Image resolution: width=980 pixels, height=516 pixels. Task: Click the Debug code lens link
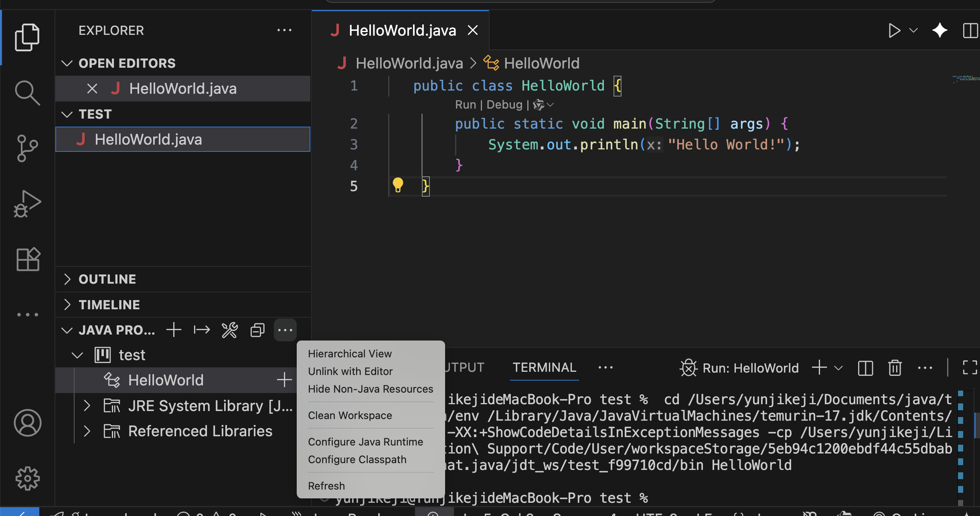click(504, 105)
